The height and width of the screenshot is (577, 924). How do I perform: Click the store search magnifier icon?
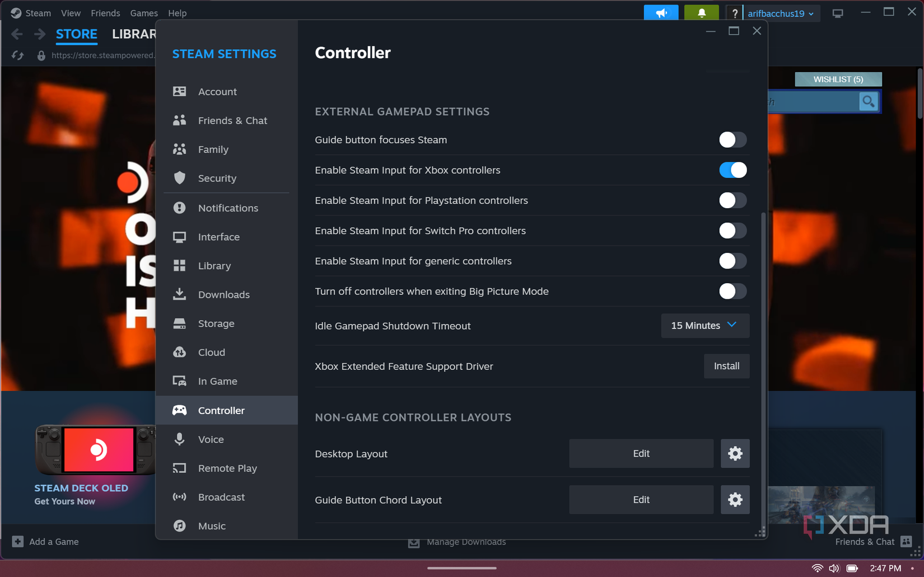click(x=868, y=102)
